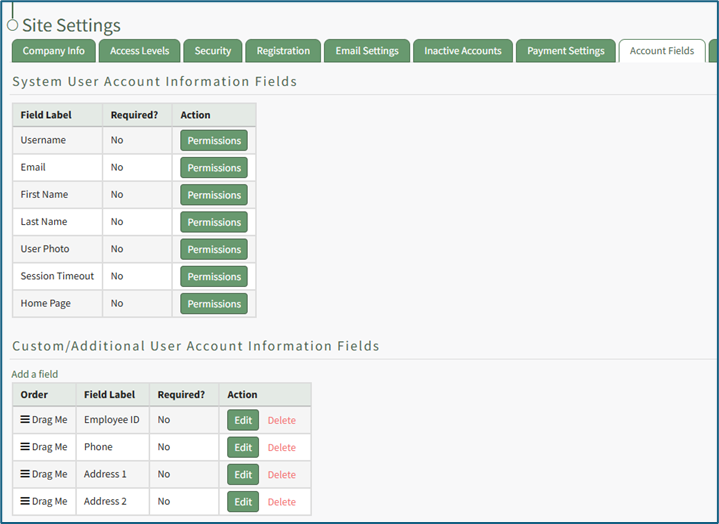Click drag handle icon for Address 1 row
Screen dimensions: 719x524
[x=25, y=474]
